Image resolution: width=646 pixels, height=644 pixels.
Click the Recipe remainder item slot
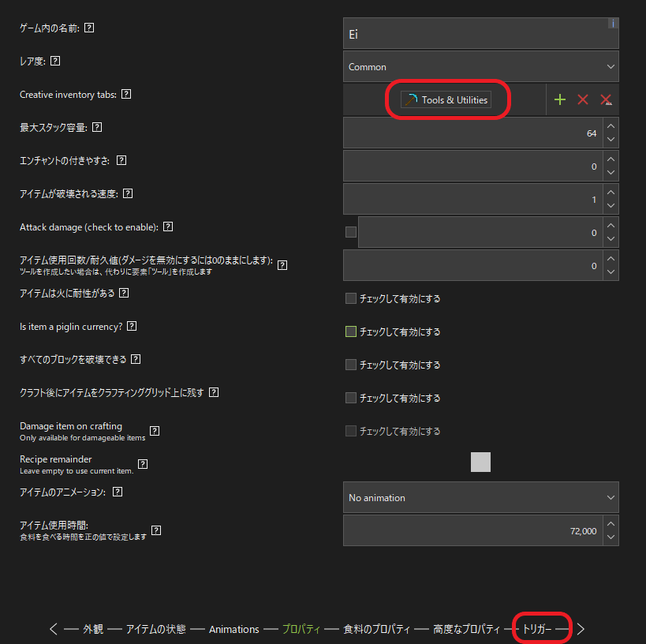[480, 462]
